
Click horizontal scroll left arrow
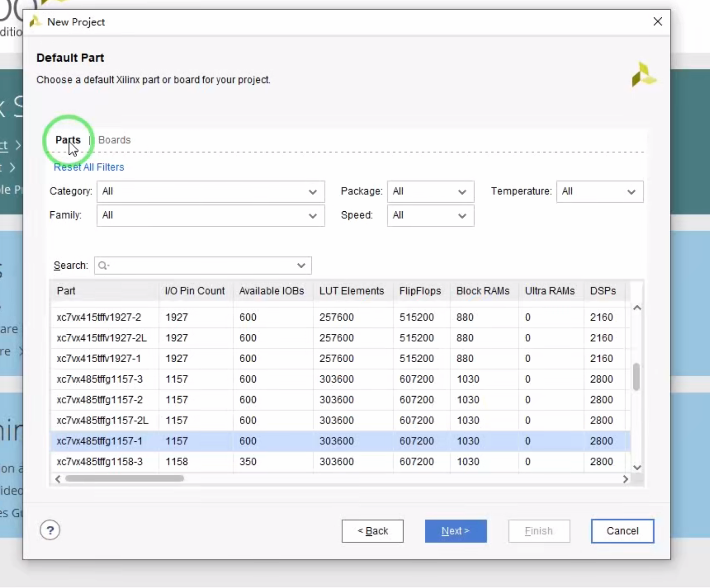click(58, 479)
